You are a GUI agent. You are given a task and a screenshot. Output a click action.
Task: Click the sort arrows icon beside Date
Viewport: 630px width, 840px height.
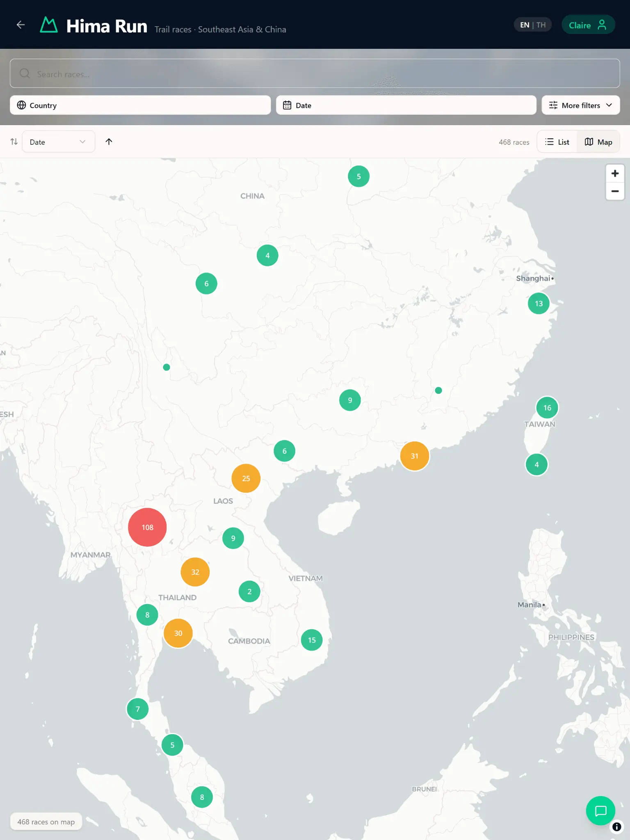click(x=14, y=142)
